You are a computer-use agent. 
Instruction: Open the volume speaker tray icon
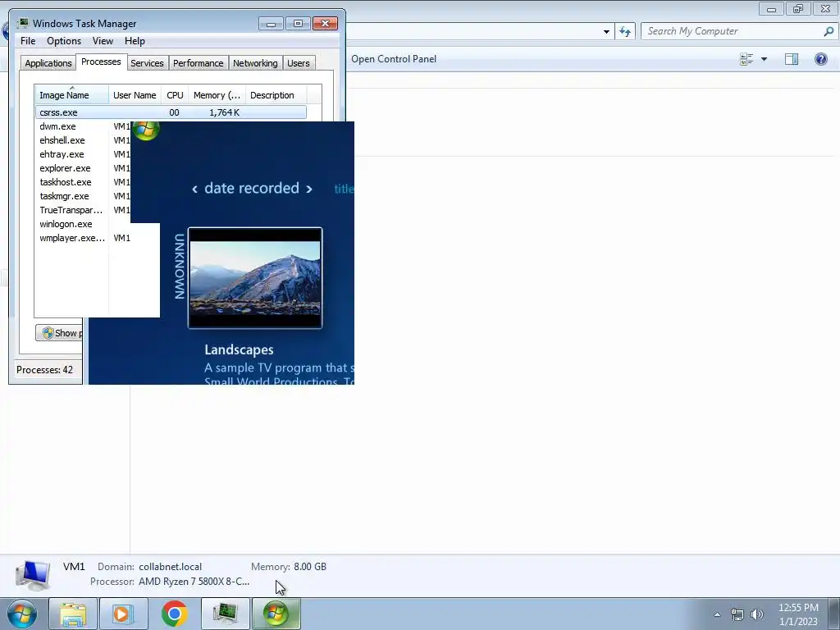coord(757,614)
